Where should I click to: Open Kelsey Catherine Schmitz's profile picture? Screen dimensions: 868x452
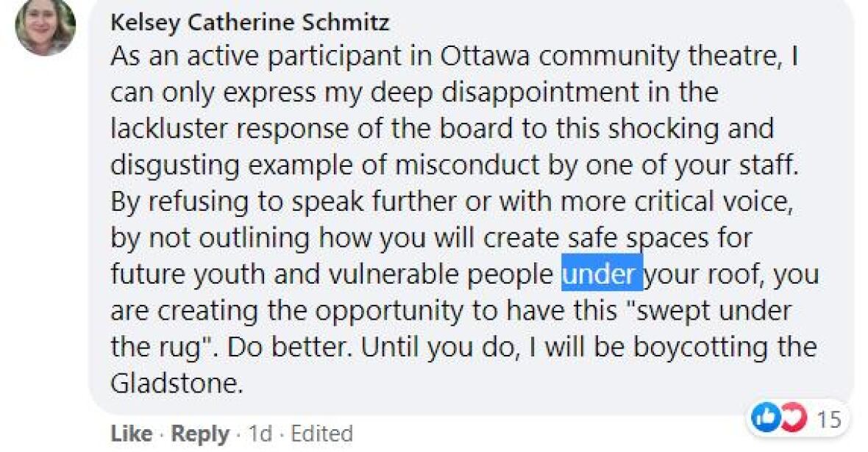[x=45, y=27]
